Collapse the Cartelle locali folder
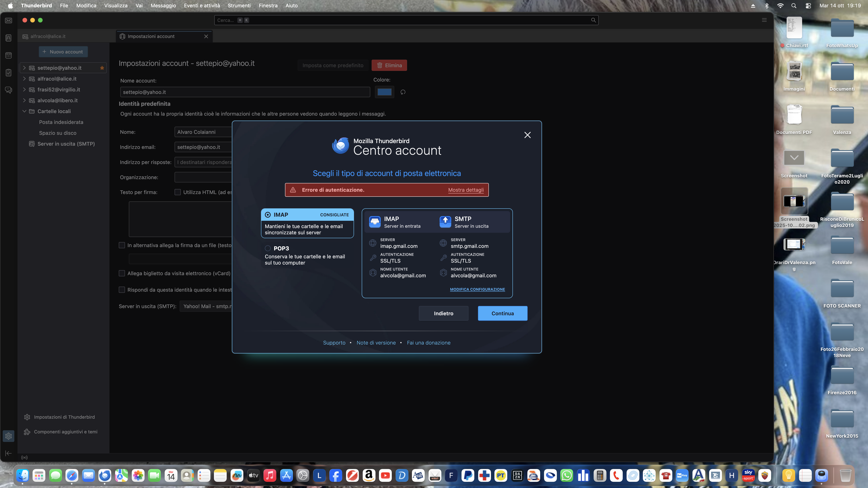Image resolution: width=868 pixels, height=488 pixels. pyautogui.click(x=24, y=111)
